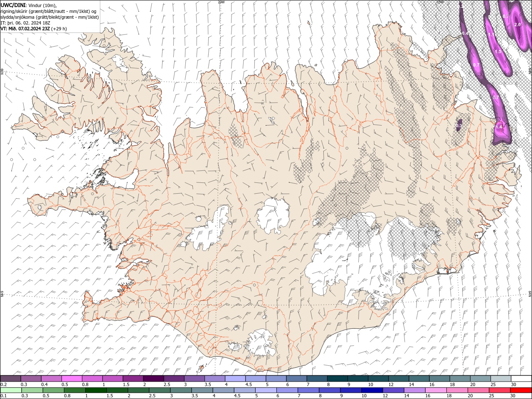Click the pale grey swatch between 25 and 30 in upper legend row
Image resolution: width=532 pixels, height=399 pixels.
tap(500, 379)
